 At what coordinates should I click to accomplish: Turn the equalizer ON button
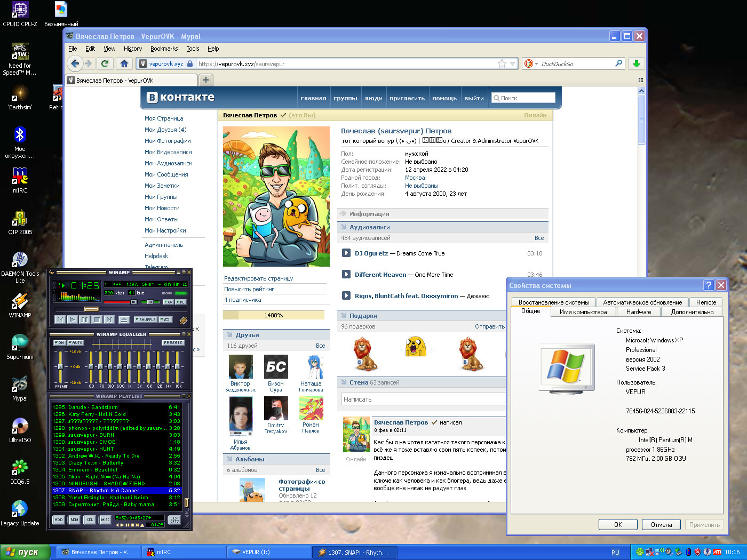point(60,343)
